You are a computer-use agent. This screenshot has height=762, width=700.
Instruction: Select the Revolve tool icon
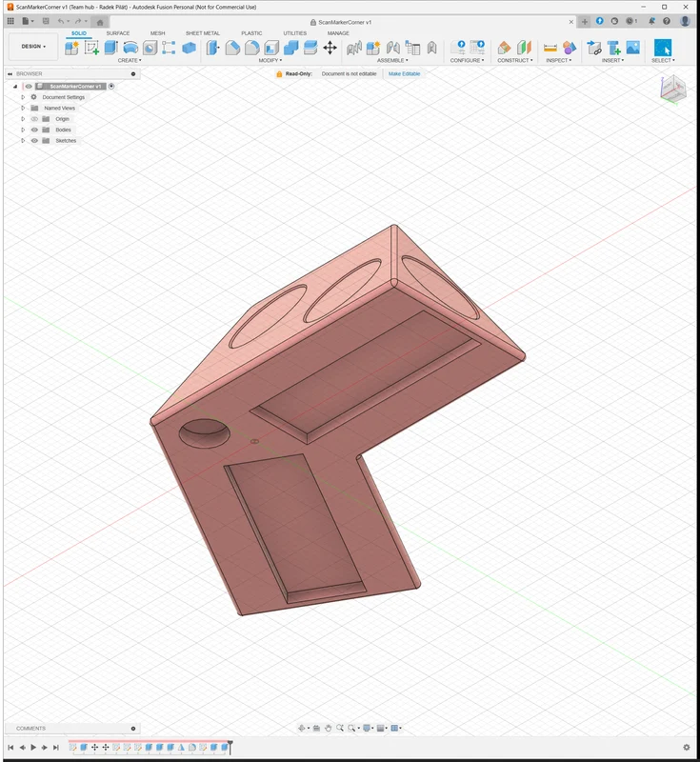pyautogui.click(x=130, y=48)
